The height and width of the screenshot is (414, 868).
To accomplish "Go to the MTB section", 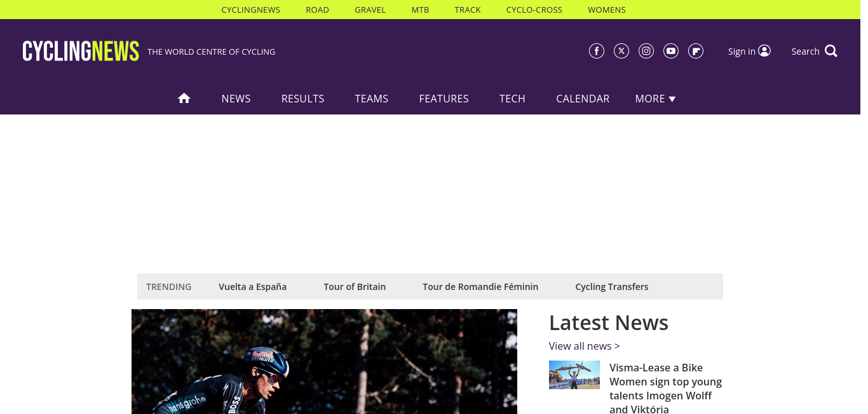I will click(421, 10).
